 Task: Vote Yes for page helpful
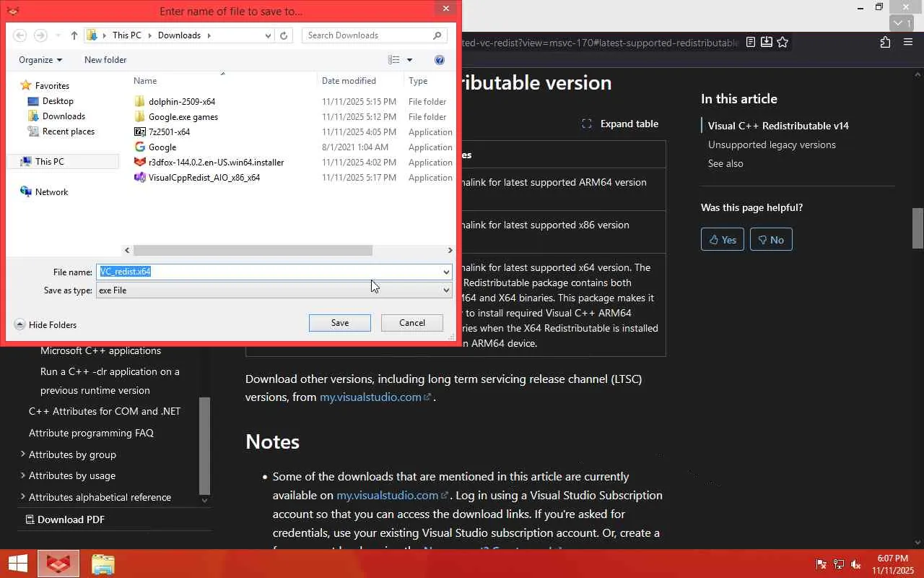(x=723, y=240)
